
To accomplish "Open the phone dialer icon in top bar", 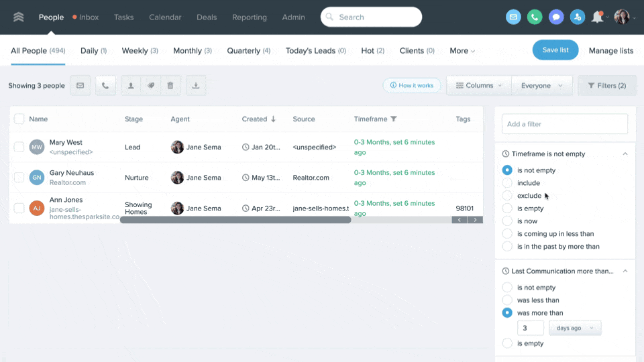I will pyautogui.click(x=535, y=17).
